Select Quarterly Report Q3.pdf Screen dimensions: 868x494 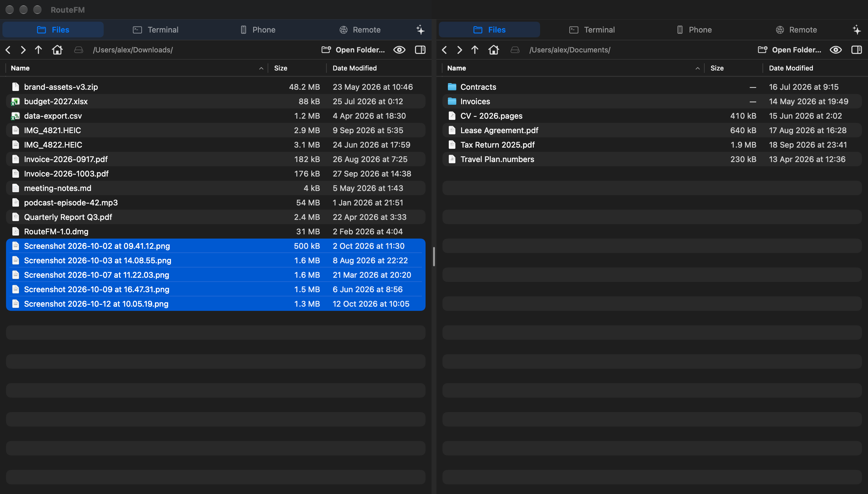(x=215, y=217)
